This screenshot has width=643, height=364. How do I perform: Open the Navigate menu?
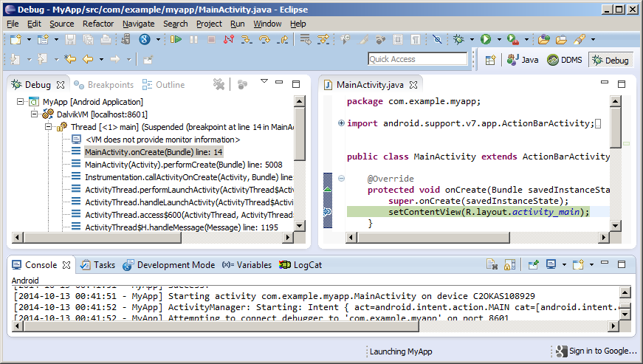(x=139, y=24)
